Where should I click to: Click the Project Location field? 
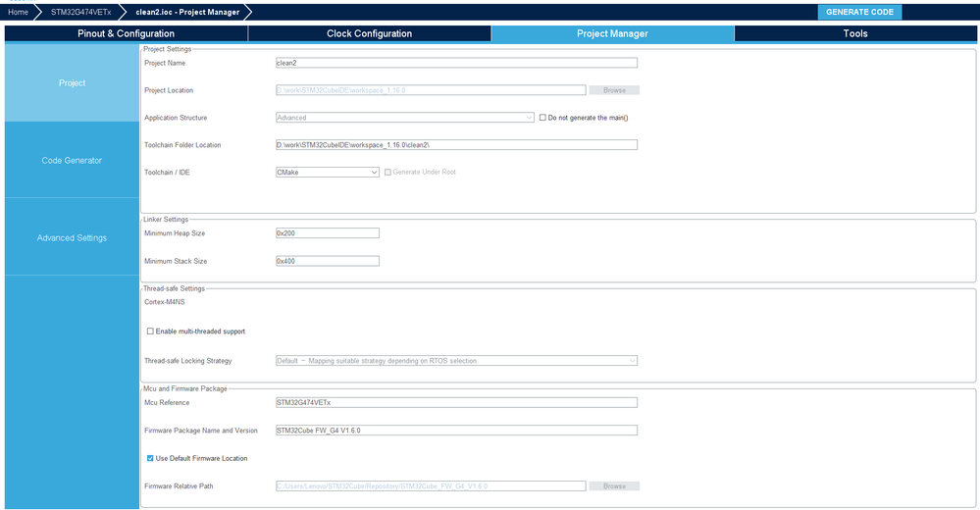431,90
